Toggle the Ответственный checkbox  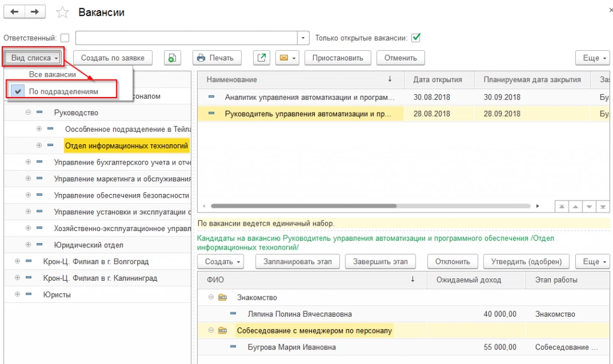click(x=65, y=38)
